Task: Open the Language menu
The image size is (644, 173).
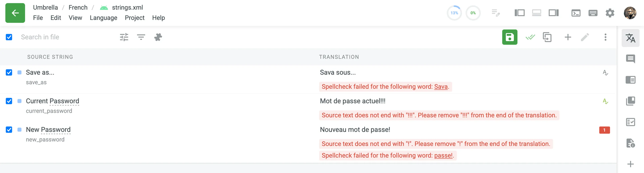Action: point(103,18)
